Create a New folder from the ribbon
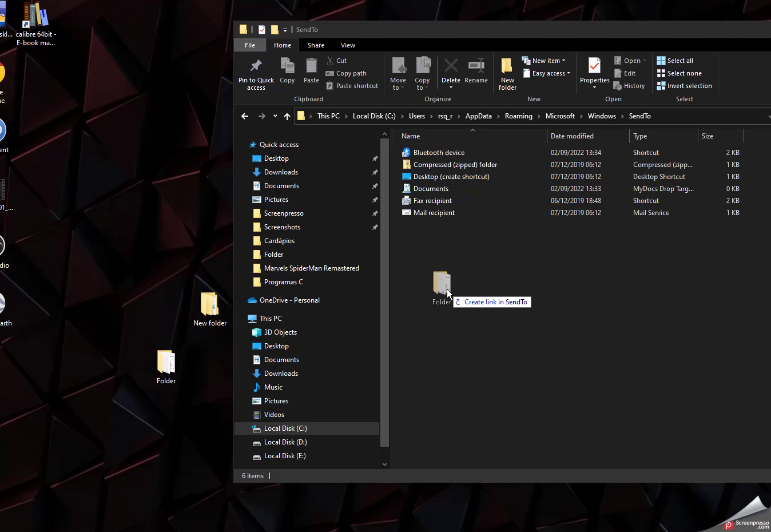The image size is (771, 532). (x=507, y=73)
